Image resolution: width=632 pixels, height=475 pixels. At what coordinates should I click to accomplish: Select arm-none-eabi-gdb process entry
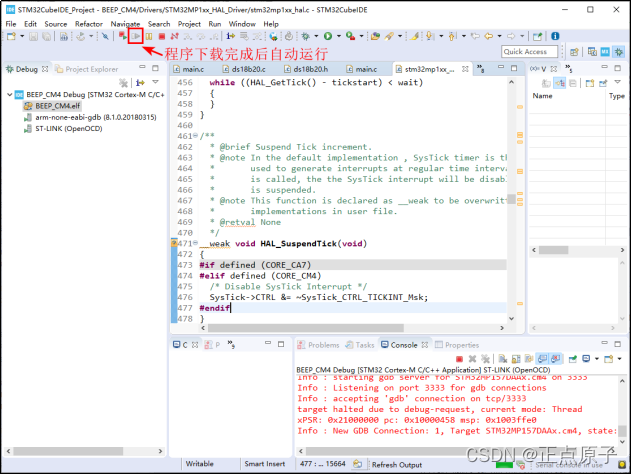click(x=90, y=117)
